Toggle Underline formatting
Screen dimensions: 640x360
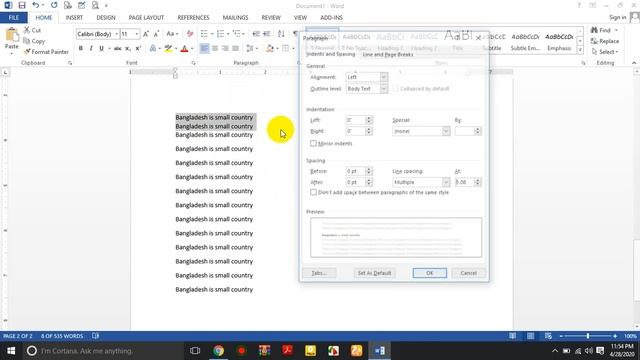click(101, 49)
